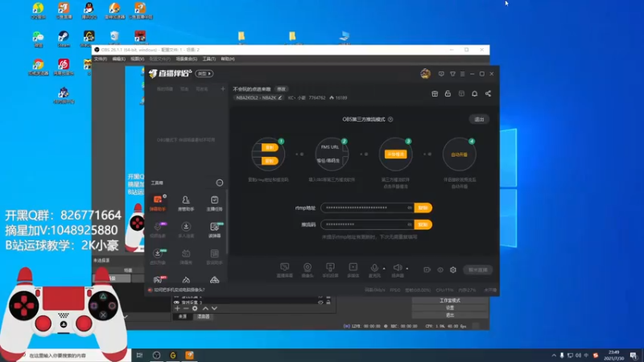
Task: Add the phone screen casting source
Action: coord(330,269)
